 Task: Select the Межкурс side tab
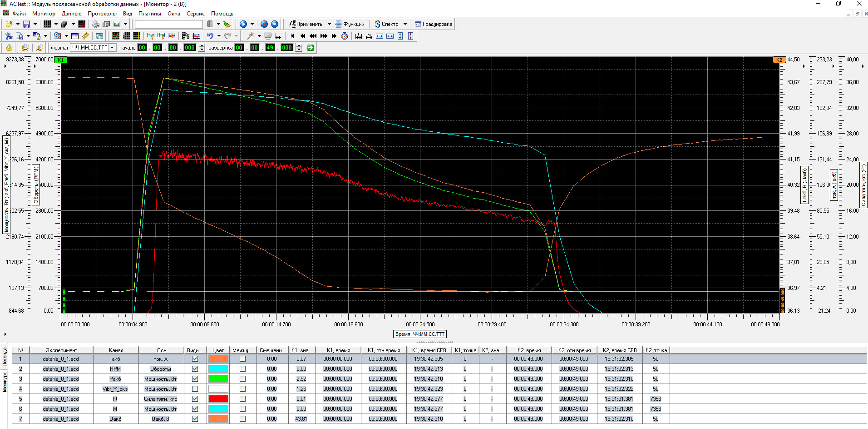click(5, 381)
